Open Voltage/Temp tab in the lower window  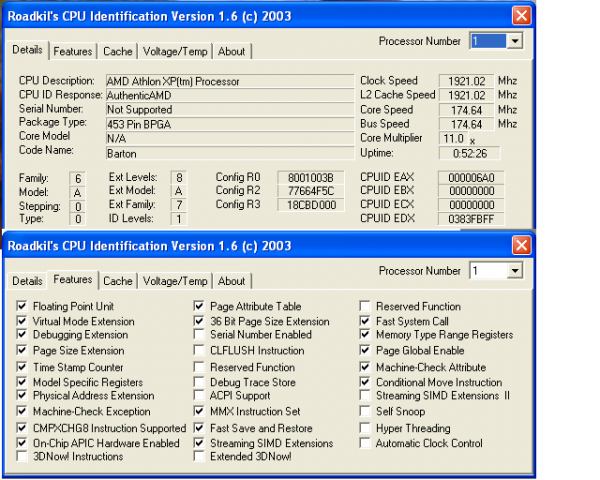pyautogui.click(x=175, y=281)
